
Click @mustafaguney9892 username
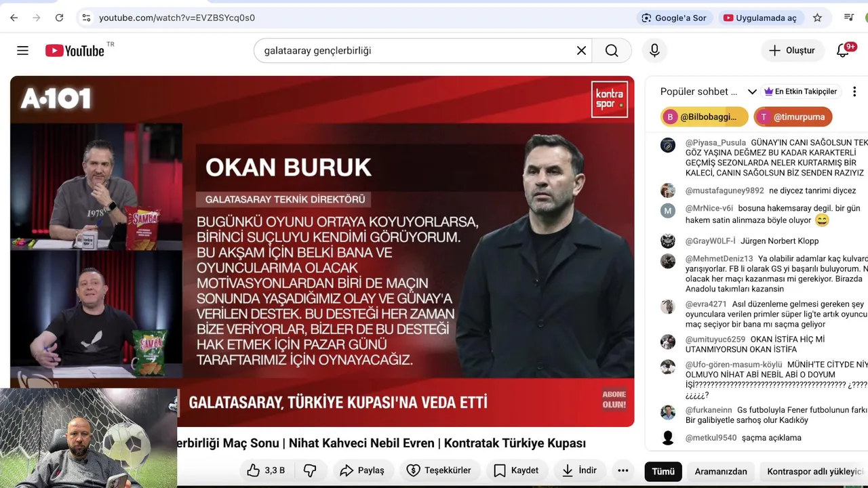tap(724, 191)
